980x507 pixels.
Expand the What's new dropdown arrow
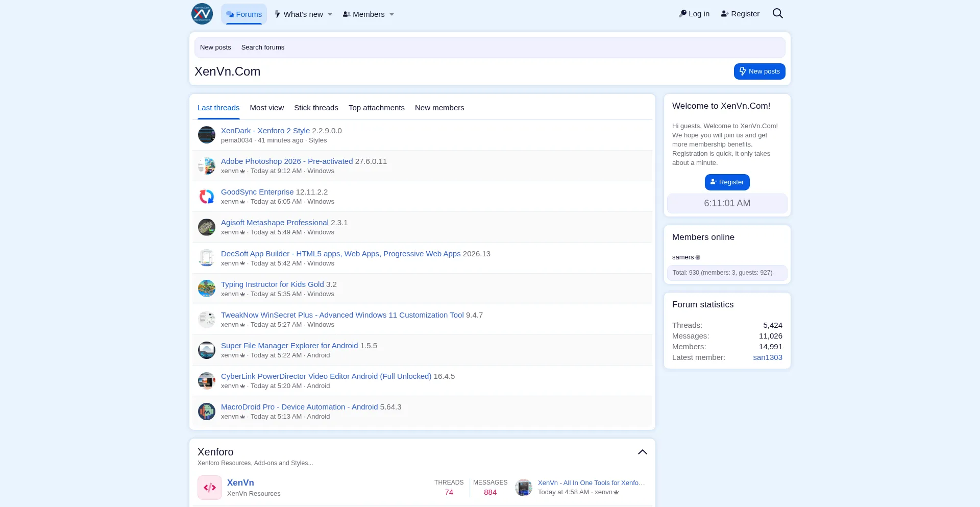coord(330,14)
